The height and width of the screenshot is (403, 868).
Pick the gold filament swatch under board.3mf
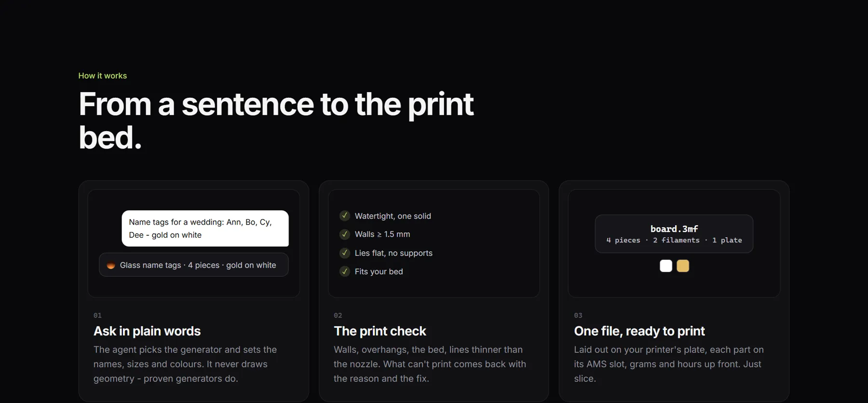coord(683,266)
